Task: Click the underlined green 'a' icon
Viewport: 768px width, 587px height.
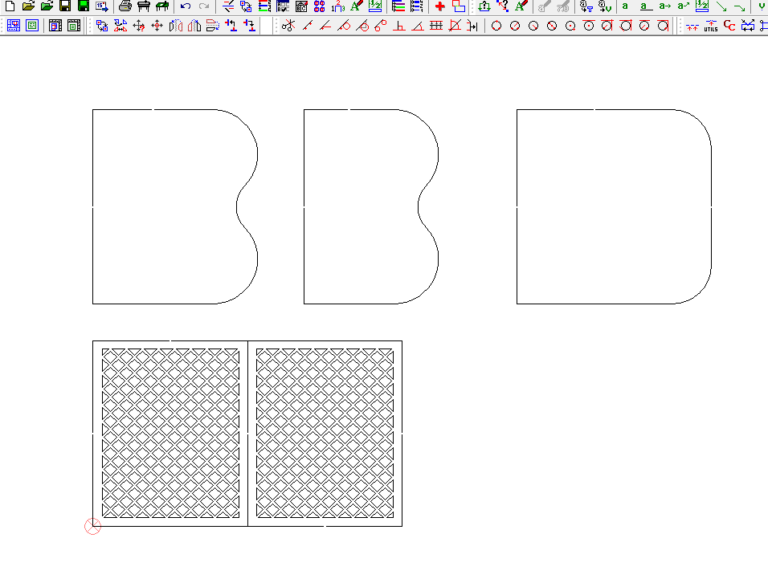Action: [x=645, y=7]
